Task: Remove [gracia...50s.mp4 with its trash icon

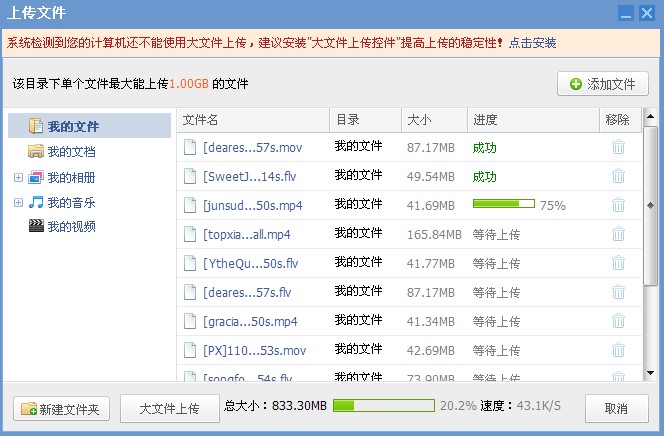Action: coord(618,322)
